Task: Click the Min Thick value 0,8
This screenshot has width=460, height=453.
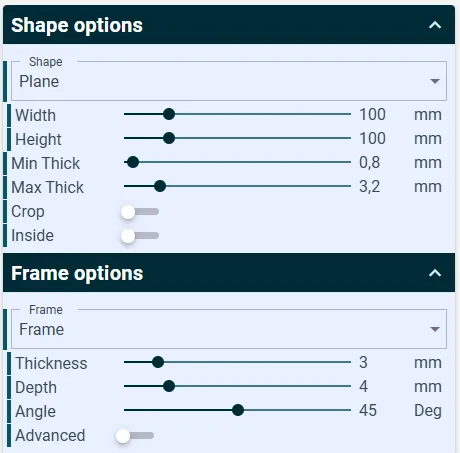Action: [x=370, y=163]
